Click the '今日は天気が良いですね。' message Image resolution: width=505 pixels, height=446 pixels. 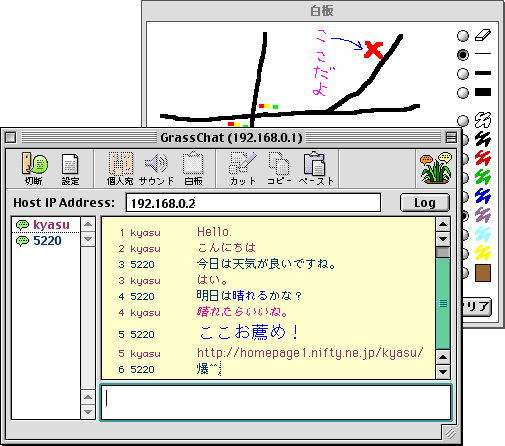pos(266,264)
